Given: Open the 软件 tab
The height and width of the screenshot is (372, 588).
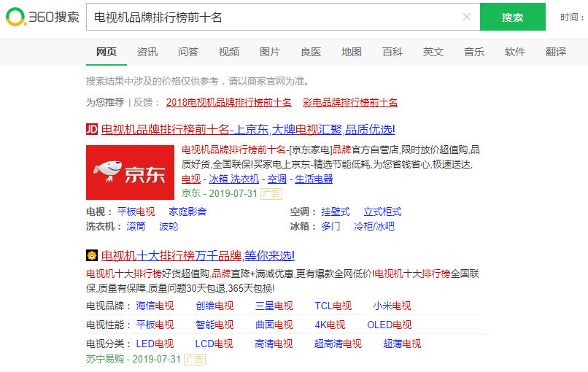Looking at the screenshot, I should pyautogui.click(x=515, y=52).
